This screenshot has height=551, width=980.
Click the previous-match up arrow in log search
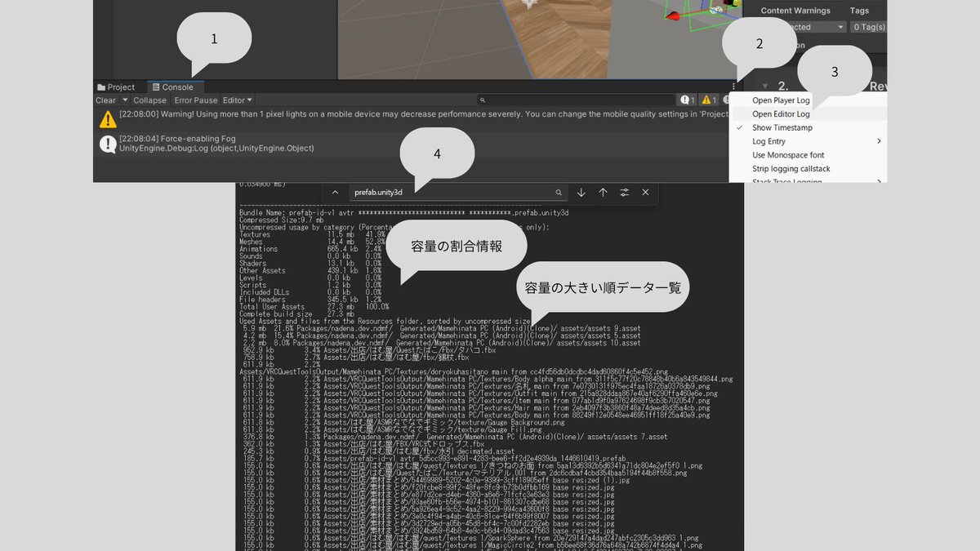(x=603, y=193)
